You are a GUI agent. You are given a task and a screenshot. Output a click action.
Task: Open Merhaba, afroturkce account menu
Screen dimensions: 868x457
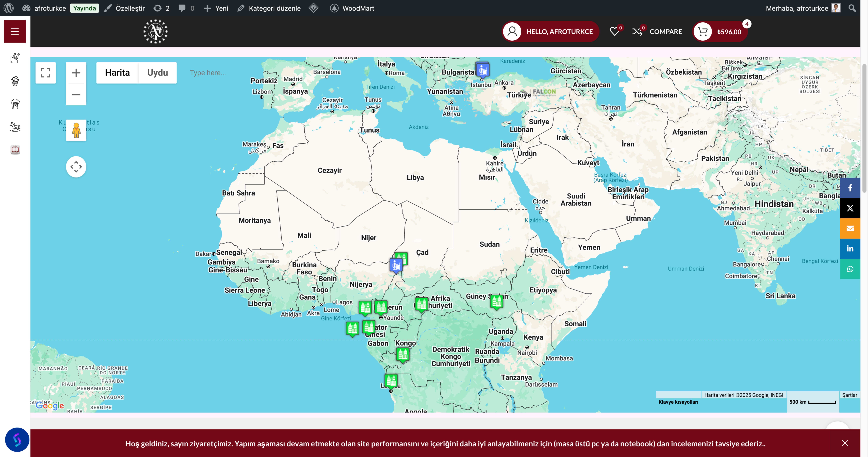click(x=803, y=8)
